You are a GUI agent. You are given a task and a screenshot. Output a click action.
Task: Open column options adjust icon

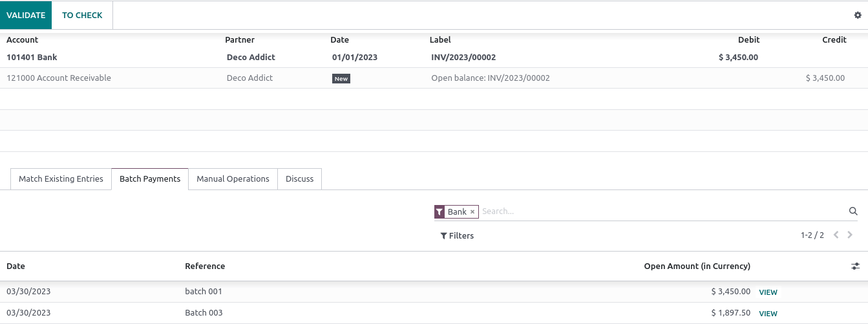(855, 266)
